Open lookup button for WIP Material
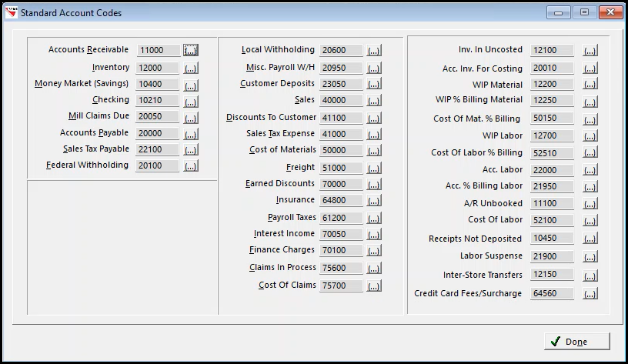 [x=590, y=84]
